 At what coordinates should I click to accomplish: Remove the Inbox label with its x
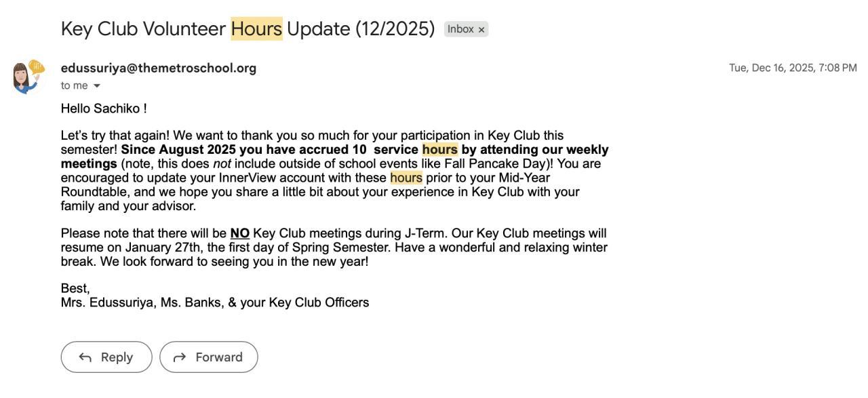tap(481, 30)
